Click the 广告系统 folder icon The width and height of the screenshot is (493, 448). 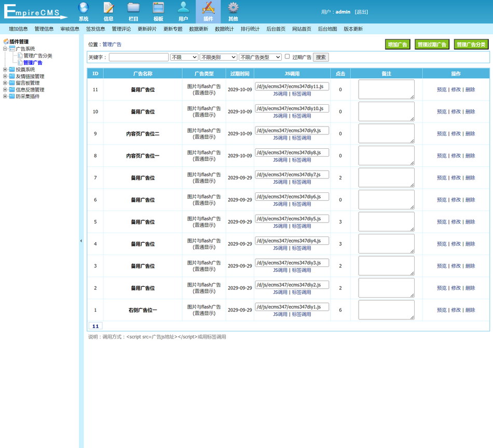click(12, 49)
